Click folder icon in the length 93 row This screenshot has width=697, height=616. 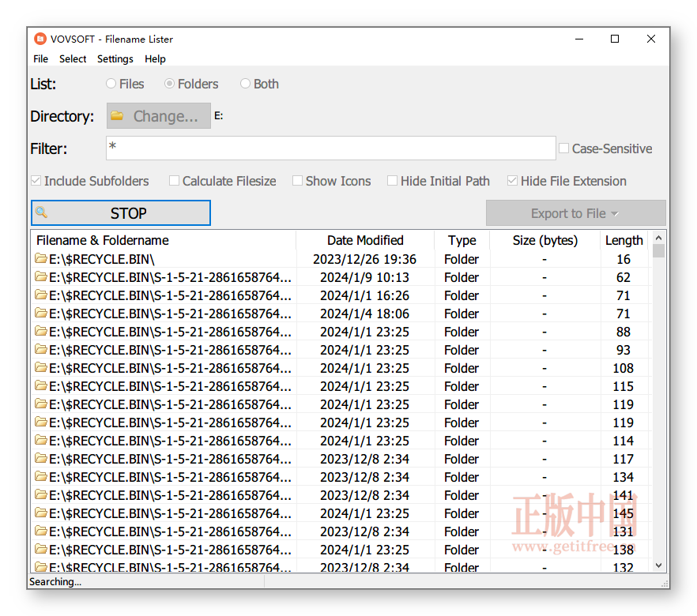(41, 350)
